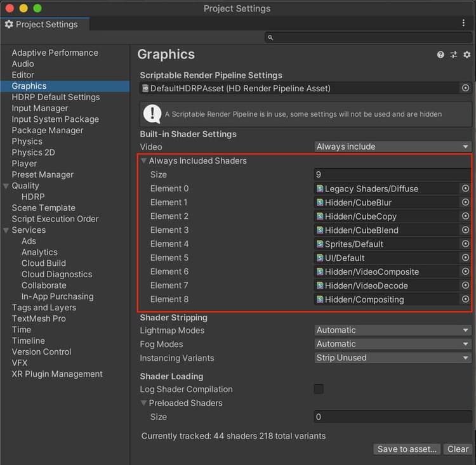Open TextMesh Pro settings
This screenshot has height=465, width=476.
click(x=39, y=318)
